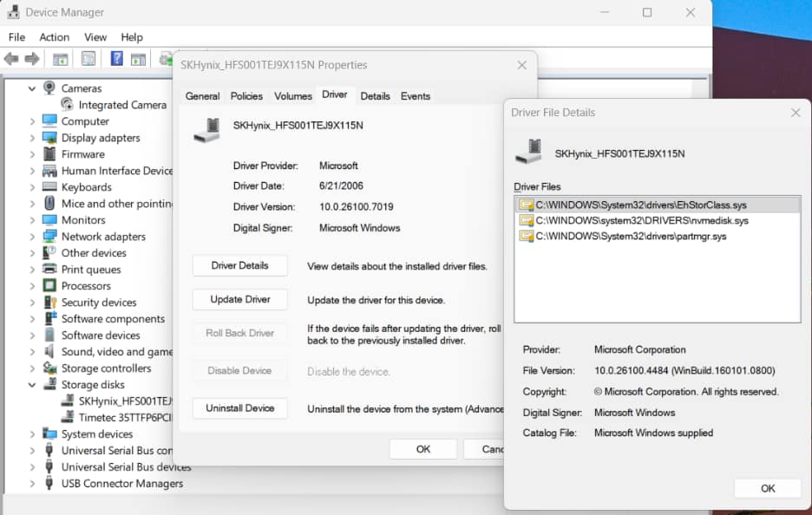Select EhStorClass.sys in Driver Files list

[658, 205]
